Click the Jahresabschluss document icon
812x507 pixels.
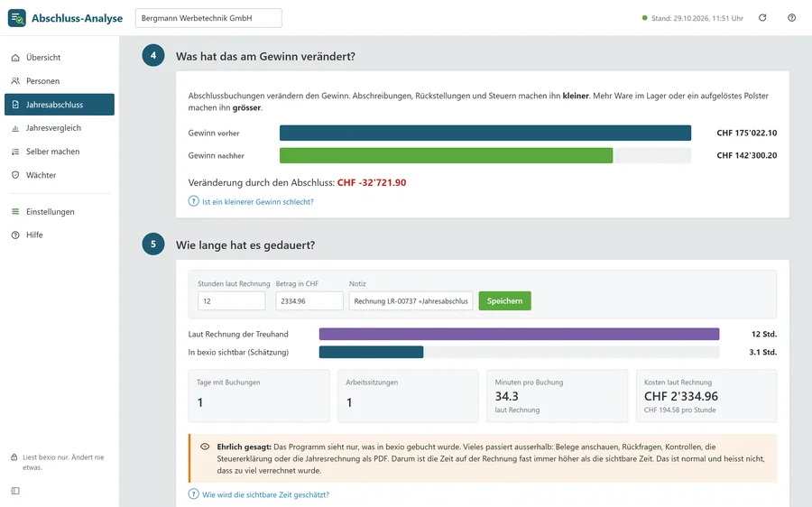15,105
